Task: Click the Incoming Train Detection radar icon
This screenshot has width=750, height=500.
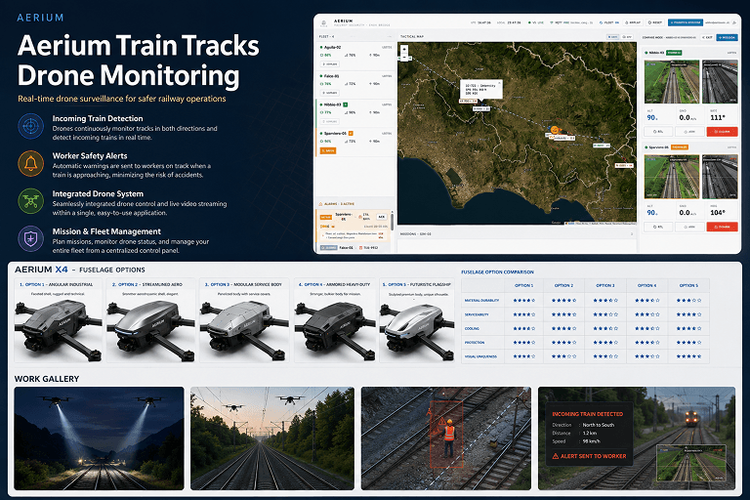Action: coord(31,126)
